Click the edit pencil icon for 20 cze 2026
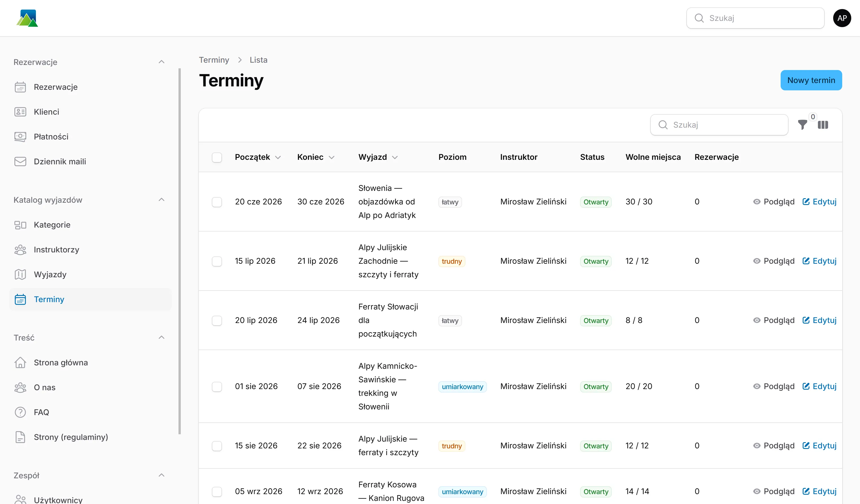 pyautogui.click(x=806, y=202)
